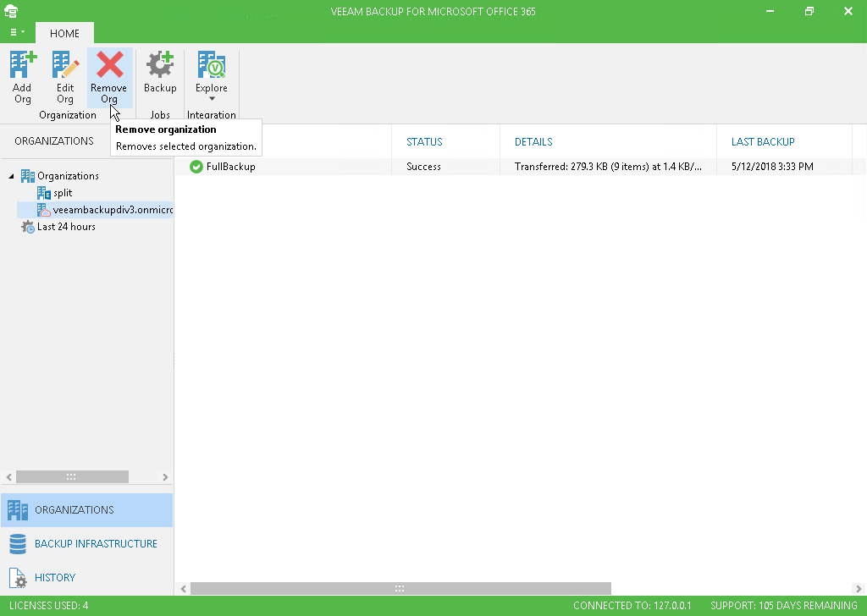Sort by the STATUS column header
867x616 pixels.
click(x=424, y=142)
